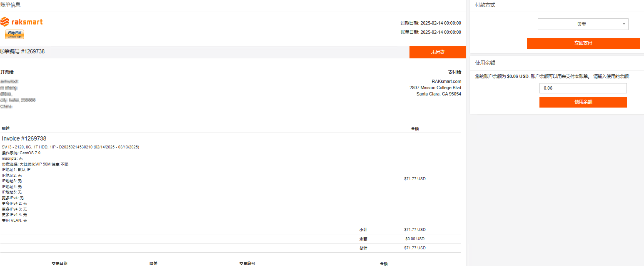Click the 描述 column header
This screenshot has width=644, height=266.
[x=6, y=128]
